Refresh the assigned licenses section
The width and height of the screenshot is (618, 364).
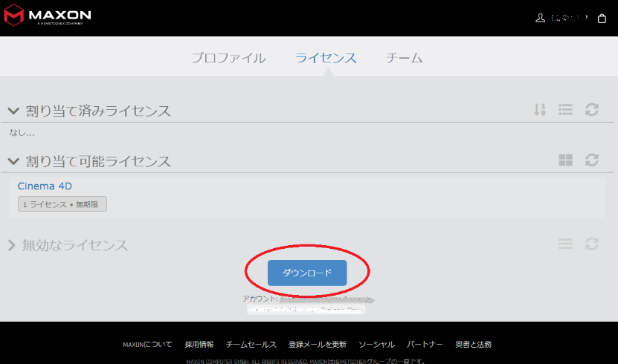591,109
